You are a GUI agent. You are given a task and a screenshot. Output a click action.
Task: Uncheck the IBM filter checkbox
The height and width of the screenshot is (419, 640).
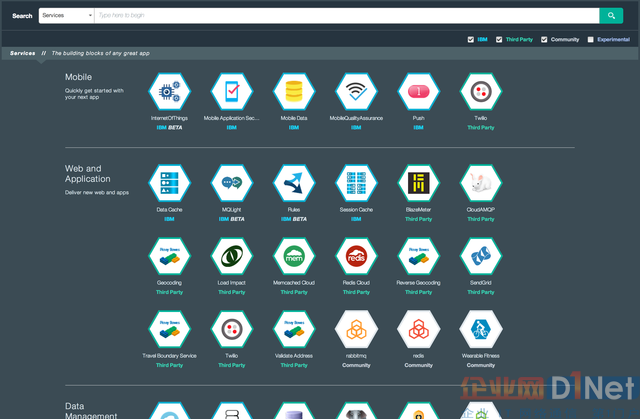(471, 40)
